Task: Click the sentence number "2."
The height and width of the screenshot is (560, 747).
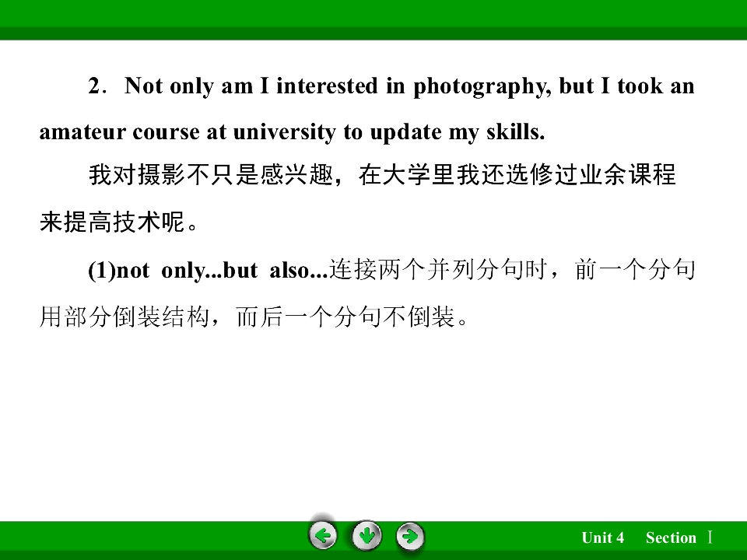Action: pos(95,86)
